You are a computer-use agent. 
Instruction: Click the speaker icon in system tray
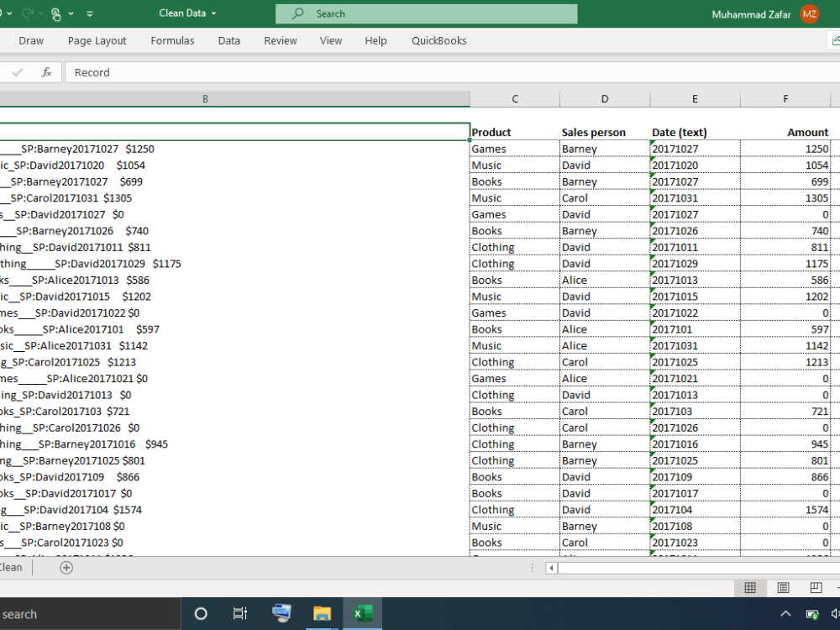tap(837, 613)
